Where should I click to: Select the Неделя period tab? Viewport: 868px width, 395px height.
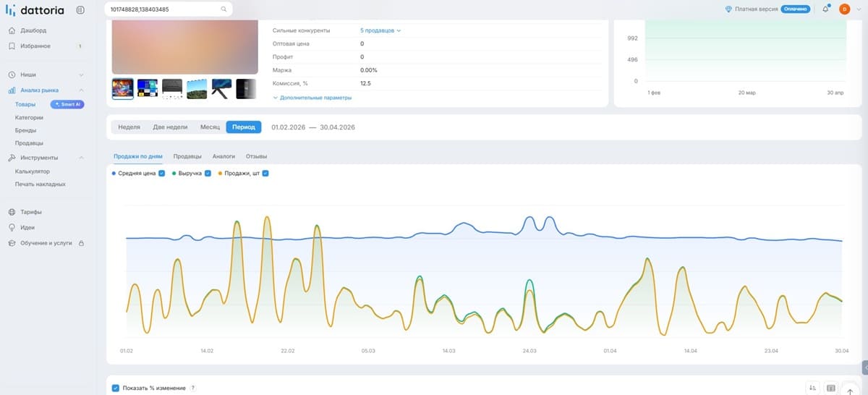129,127
